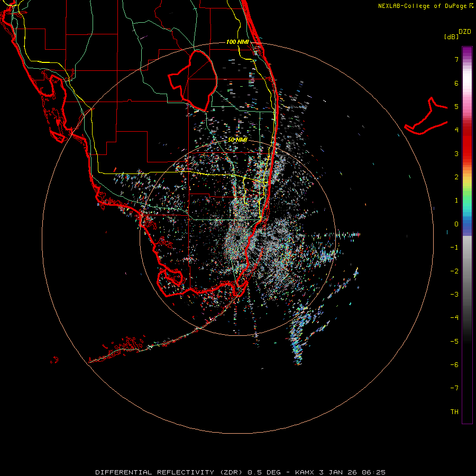Click the color scale value -1

tap(454, 248)
